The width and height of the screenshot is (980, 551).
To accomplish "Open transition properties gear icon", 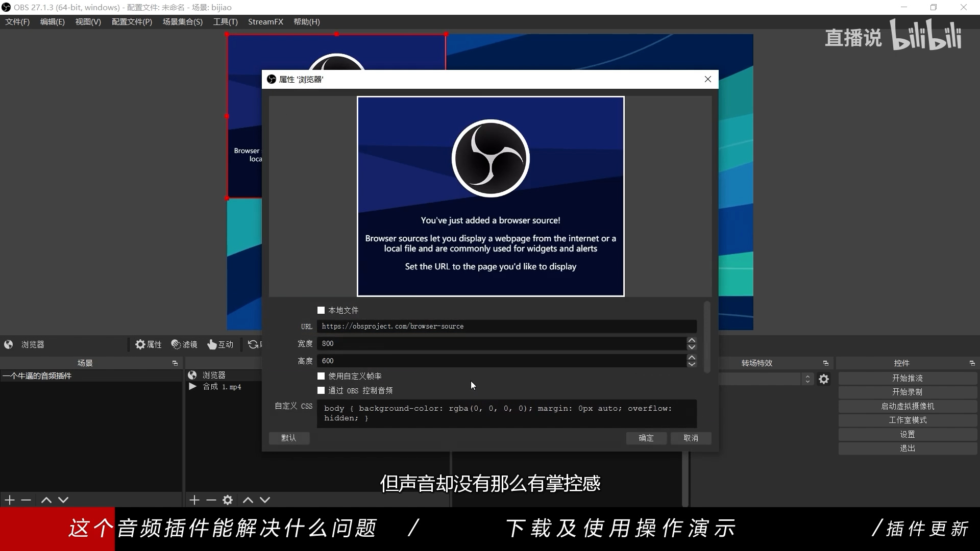I will coord(824,379).
